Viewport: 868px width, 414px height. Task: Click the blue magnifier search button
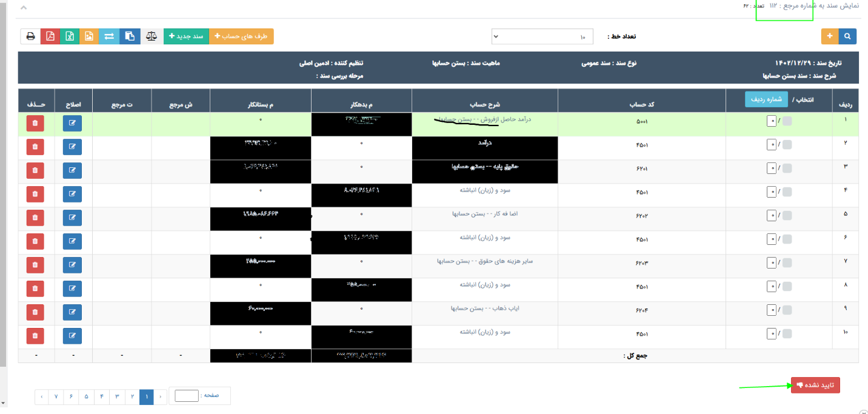(x=847, y=36)
